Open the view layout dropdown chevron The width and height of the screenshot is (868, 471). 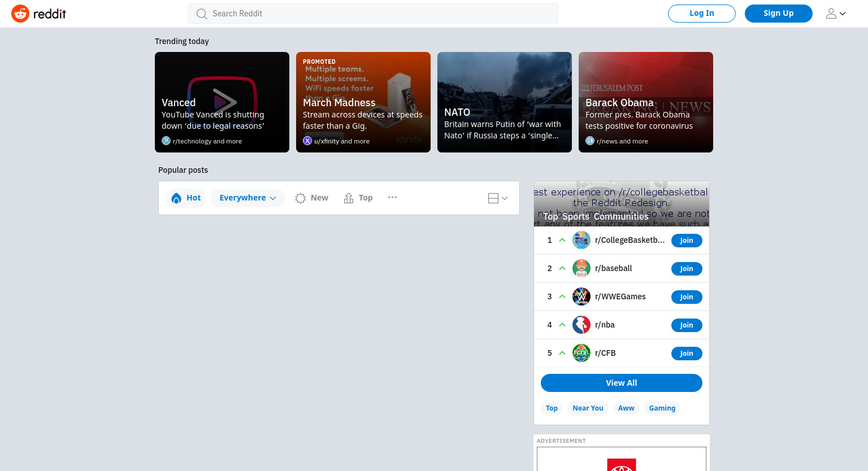[x=505, y=198]
